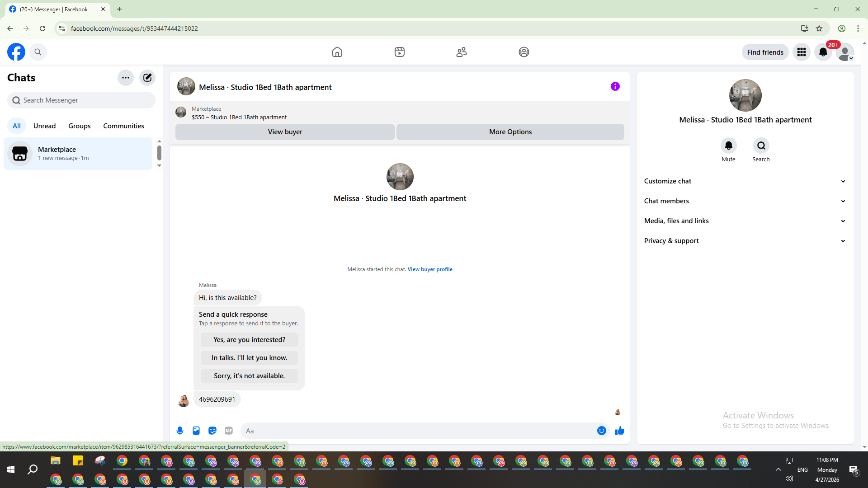This screenshot has height=488, width=868.
Task: Open Chrome's three-dot menu
Action: point(858,28)
